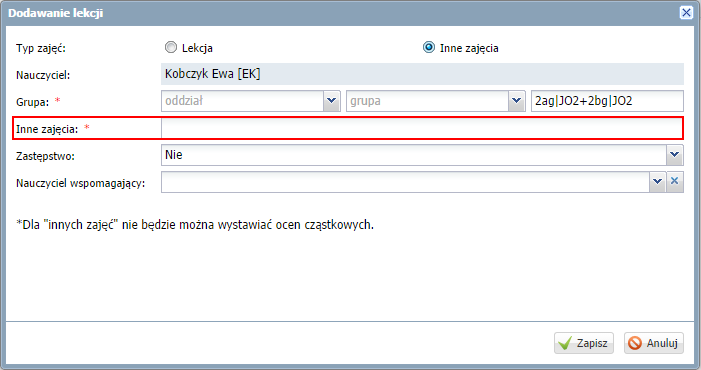Click the Nauczyciel wspomagający label
Viewport: 701px width, 370px height.
coord(80,184)
